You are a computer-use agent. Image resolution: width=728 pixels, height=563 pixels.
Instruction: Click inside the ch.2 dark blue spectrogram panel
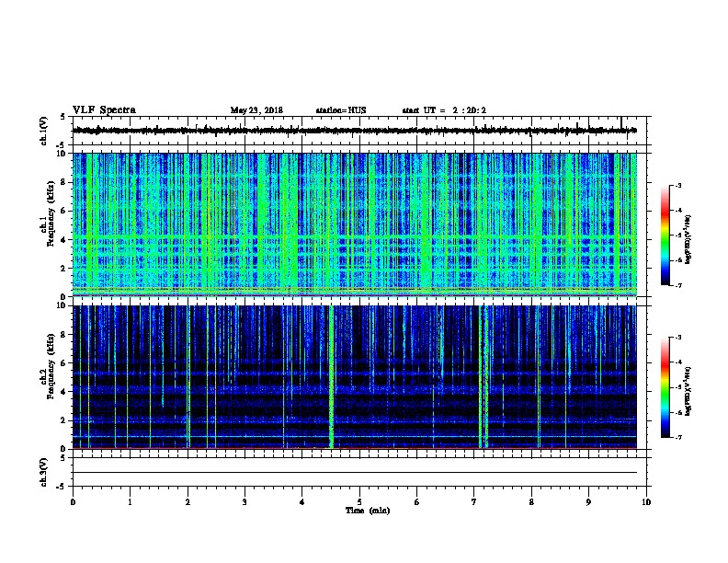click(x=355, y=377)
